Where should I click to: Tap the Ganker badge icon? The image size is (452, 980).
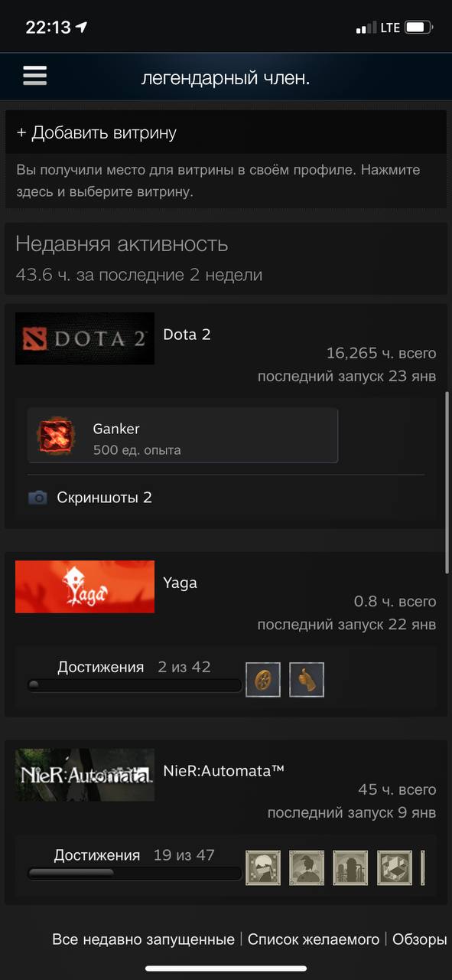point(57,436)
